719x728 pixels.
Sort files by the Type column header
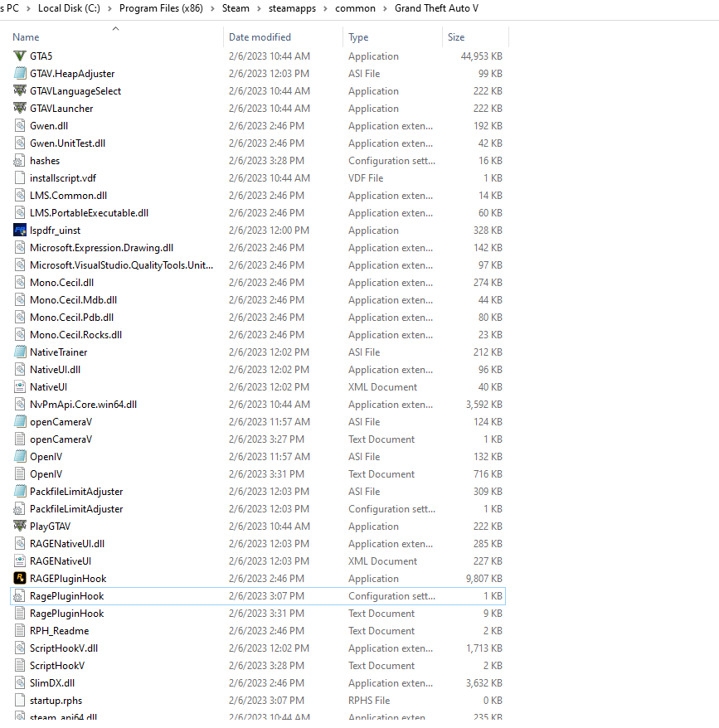pos(358,37)
